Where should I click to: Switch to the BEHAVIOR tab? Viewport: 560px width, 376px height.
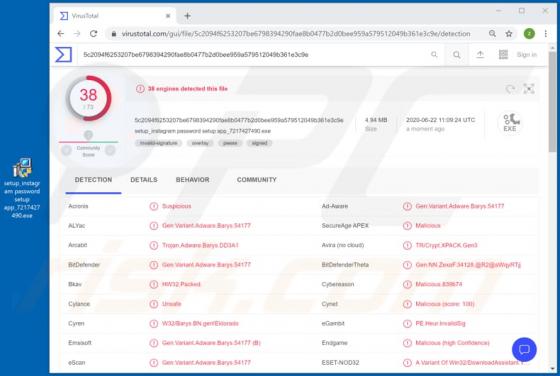coord(192,180)
